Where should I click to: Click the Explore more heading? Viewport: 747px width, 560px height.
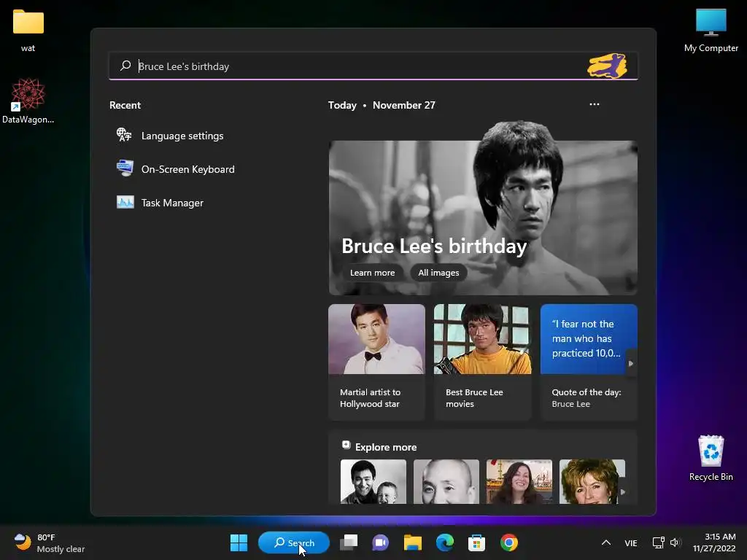[x=386, y=447]
